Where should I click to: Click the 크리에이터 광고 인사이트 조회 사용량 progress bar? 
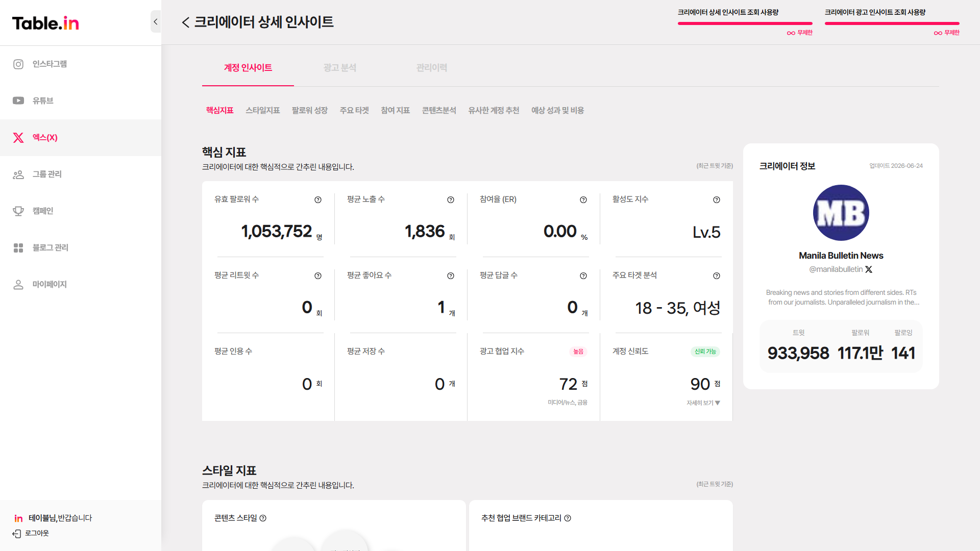point(892,23)
